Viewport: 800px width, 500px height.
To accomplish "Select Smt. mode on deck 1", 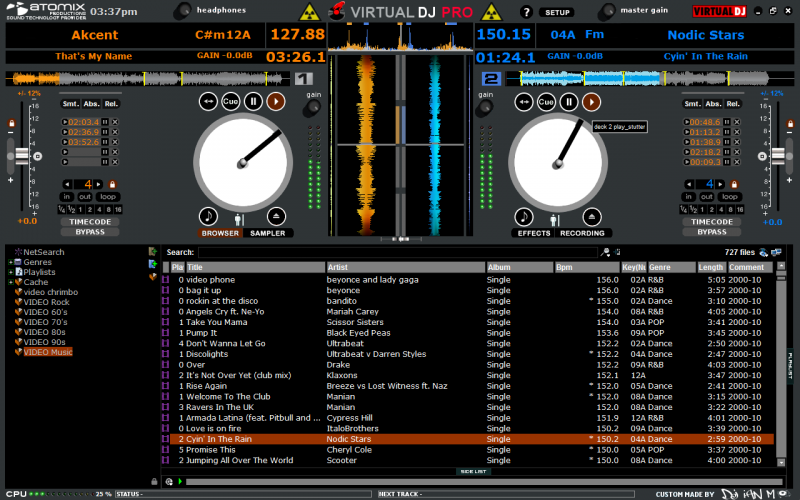I will 70,104.
